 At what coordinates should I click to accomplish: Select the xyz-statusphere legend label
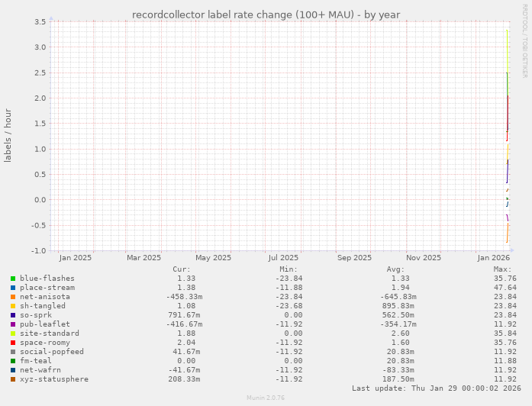pyautogui.click(x=54, y=379)
